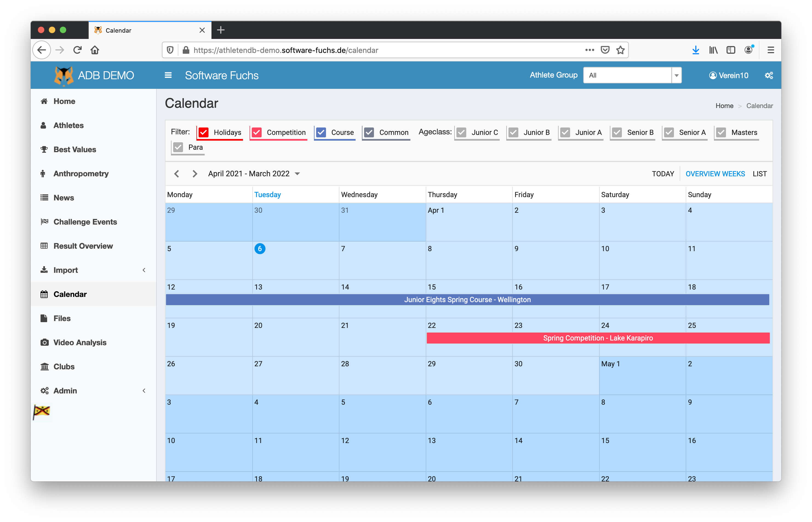Bookmark this page with star icon
This screenshot has height=522, width=812.
coord(620,50)
